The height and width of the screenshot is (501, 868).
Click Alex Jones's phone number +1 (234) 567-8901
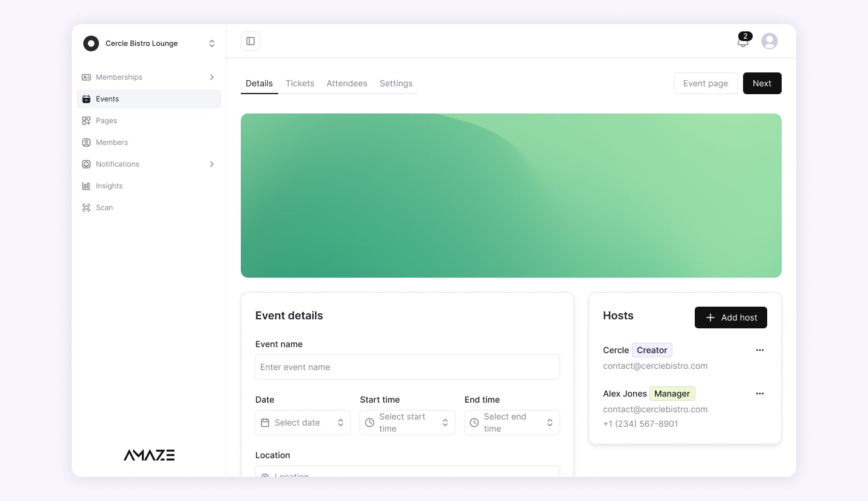[x=640, y=424]
